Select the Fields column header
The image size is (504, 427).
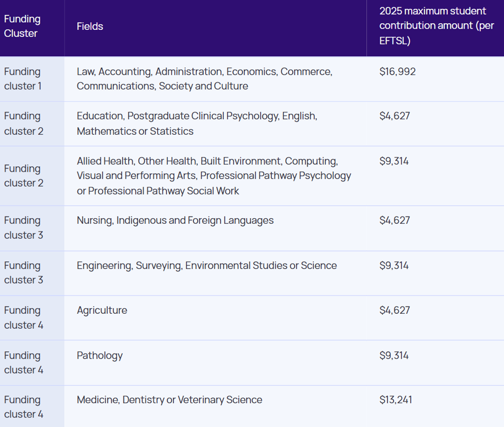click(90, 26)
